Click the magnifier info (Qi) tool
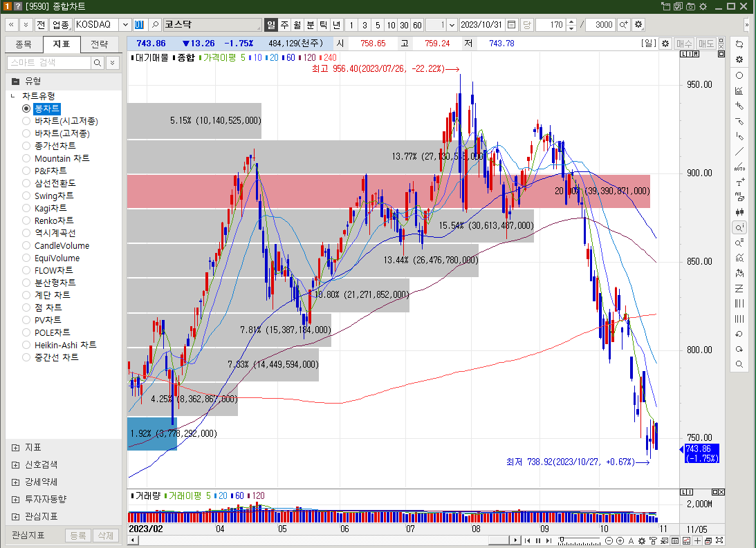The image size is (756, 548). coord(739,227)
